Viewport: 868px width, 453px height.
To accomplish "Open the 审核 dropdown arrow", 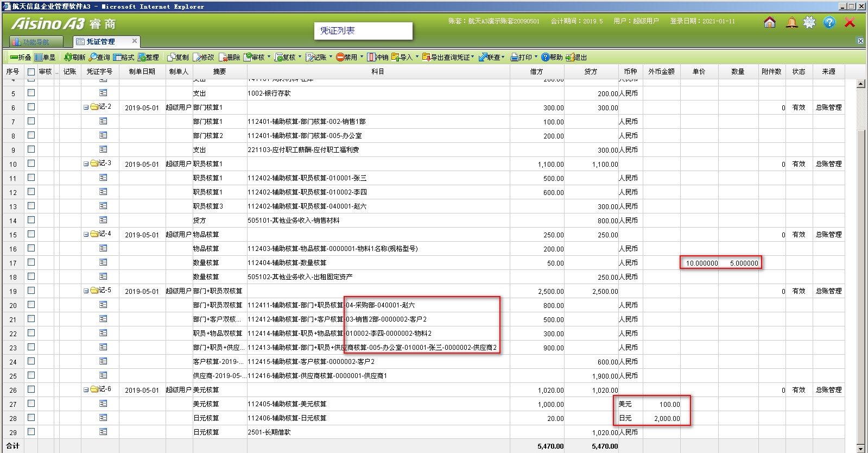I will (x=269, y=56).
